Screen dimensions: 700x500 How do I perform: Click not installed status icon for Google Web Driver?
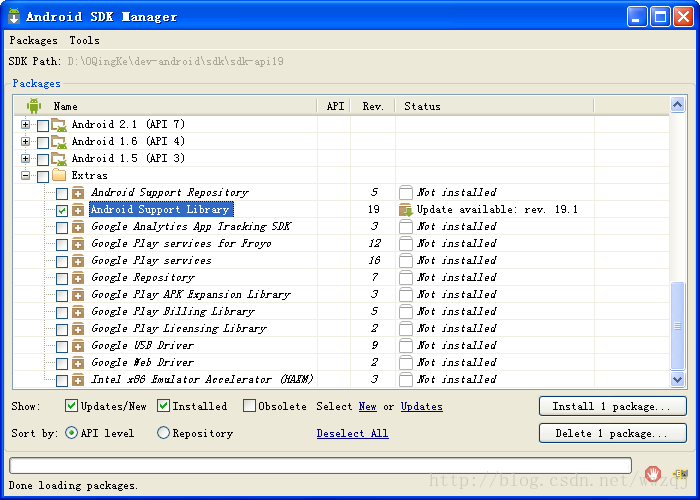point(406,362)
